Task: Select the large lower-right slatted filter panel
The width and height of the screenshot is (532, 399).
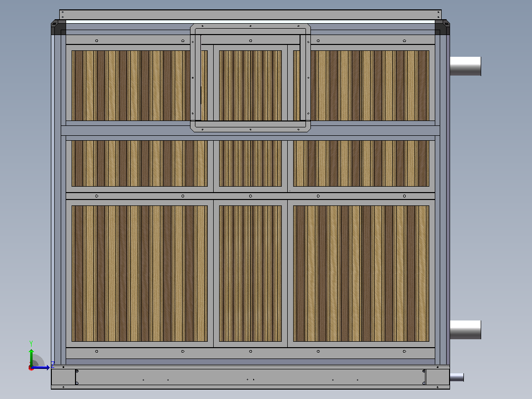Action: (x=361, y=274)
